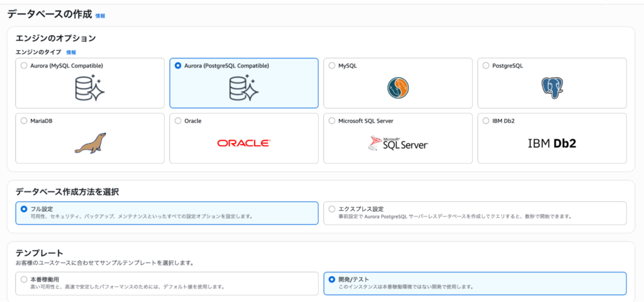Click the Aurora MySQL Compatible database icon
644x302 pixels.
(89, 89)
